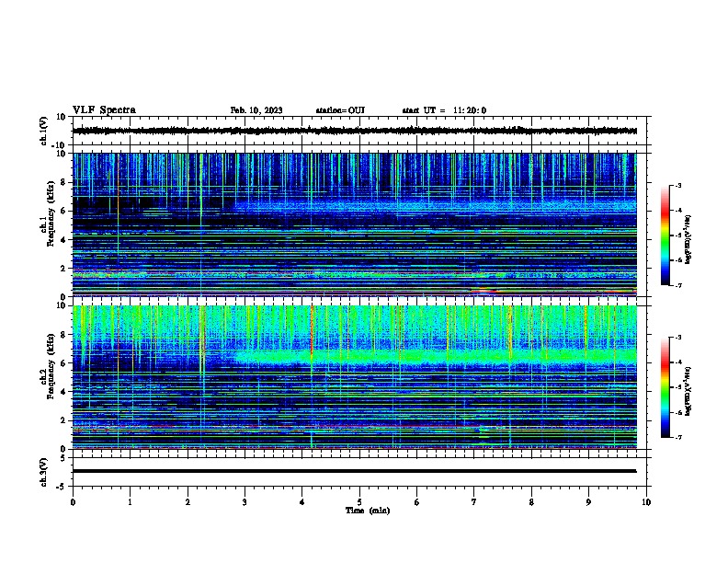Click time axis tick label "3"
Image resolution: width=728 pixels, height=563 pixels.
point(245,502)
